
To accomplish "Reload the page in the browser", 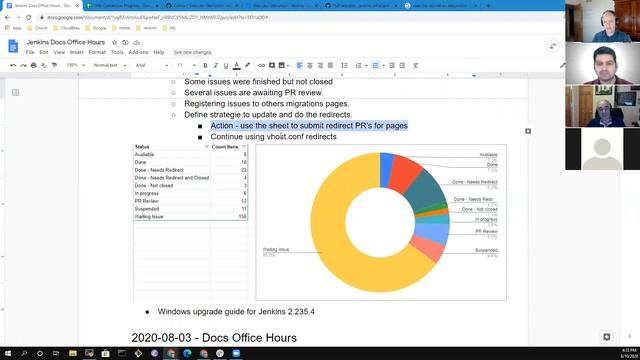I will point(29,18).
